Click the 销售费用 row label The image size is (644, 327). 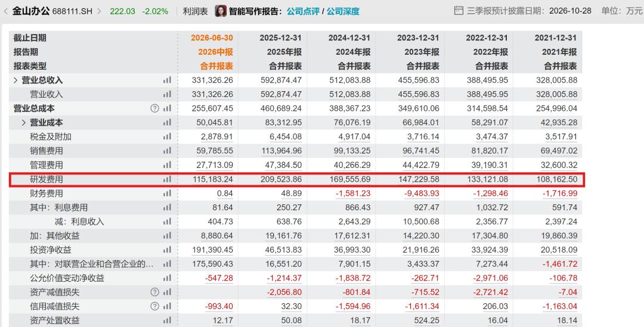coord(47,151)
